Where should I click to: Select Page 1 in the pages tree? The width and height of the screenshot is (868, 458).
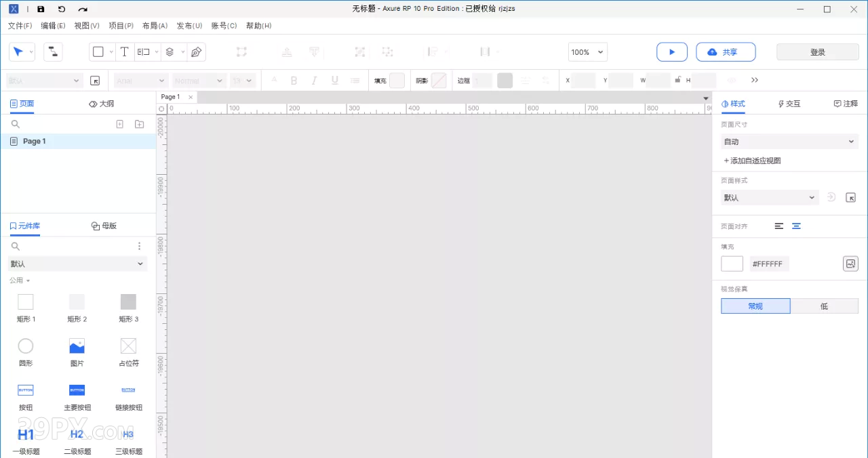click(78, 141)
